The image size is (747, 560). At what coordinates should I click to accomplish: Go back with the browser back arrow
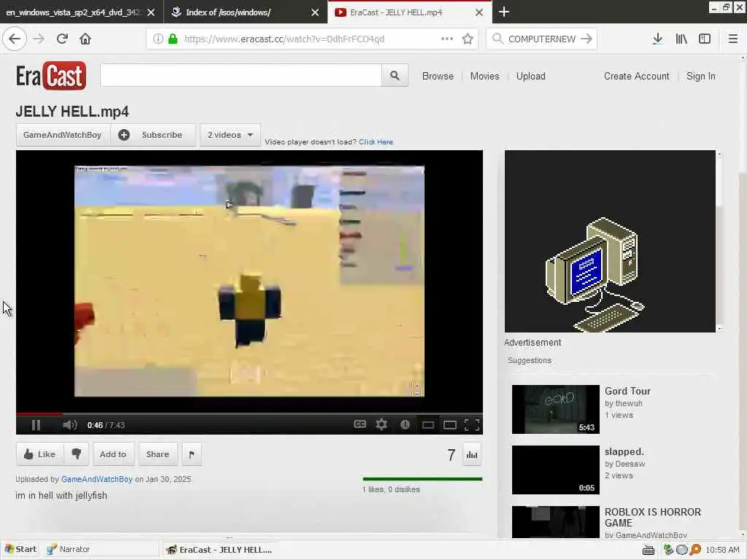15,39
